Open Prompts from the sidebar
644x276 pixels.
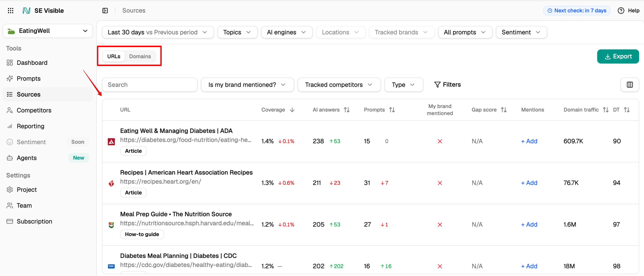coord(48,78)
